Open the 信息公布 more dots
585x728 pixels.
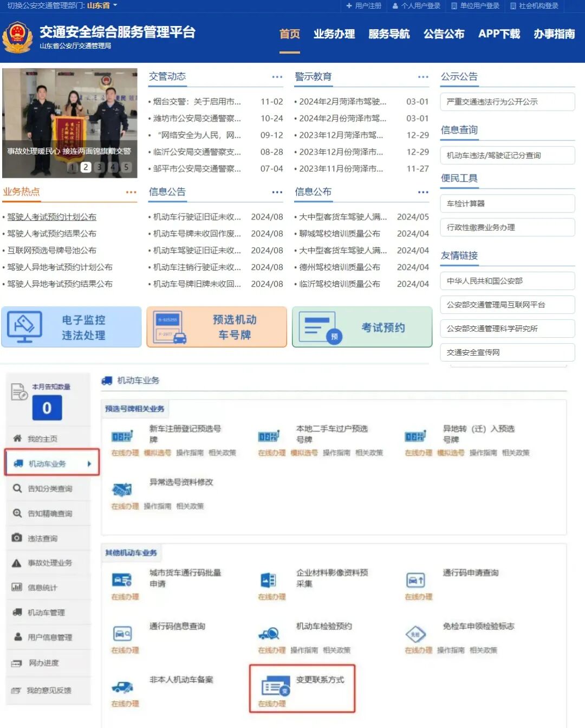[423, 192]
